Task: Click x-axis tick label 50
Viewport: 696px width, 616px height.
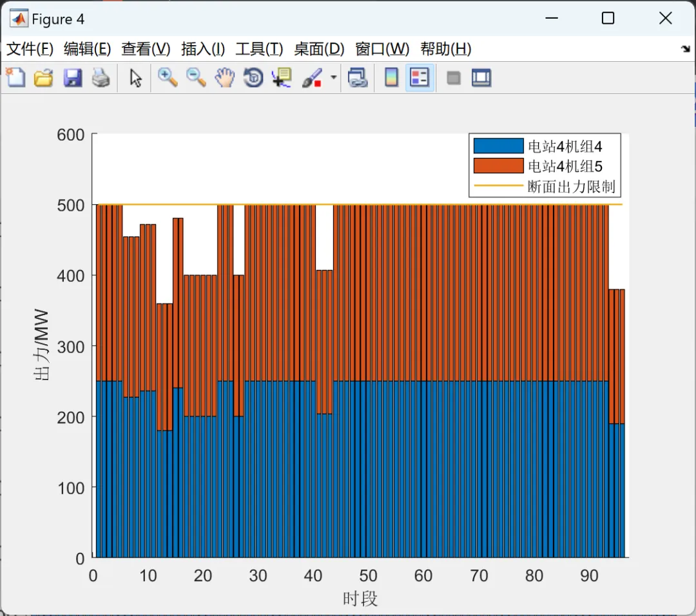Action: (368, 575)
